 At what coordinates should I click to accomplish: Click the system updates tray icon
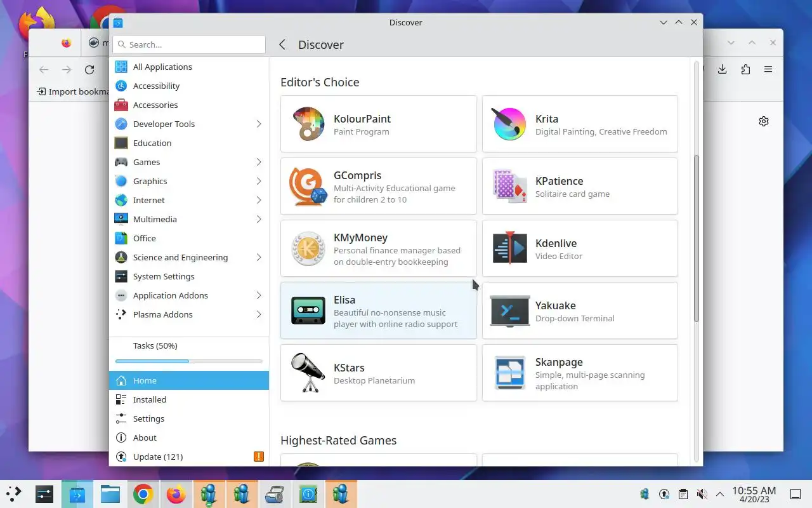(x=664, y=494)
